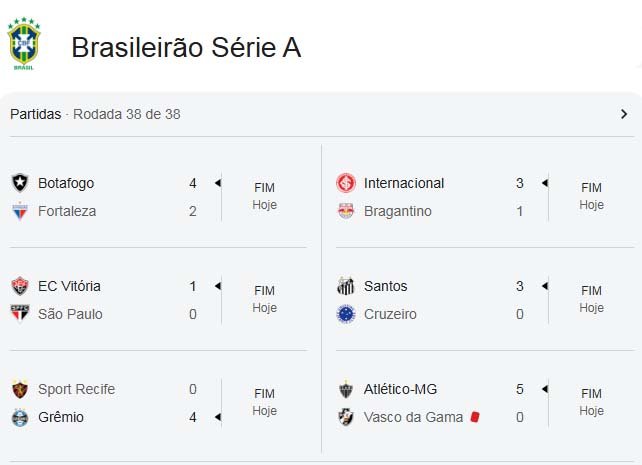Screen dimensions: 642x465
Task: Click the Cruzeiro team crest
Action: pyautogui.click(x=346, y=314)
